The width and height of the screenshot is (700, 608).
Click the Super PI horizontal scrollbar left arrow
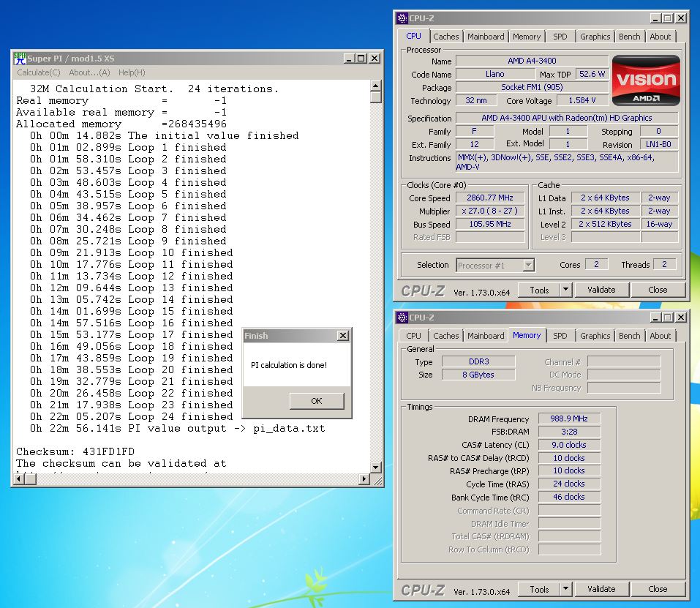tap(19, 479)
